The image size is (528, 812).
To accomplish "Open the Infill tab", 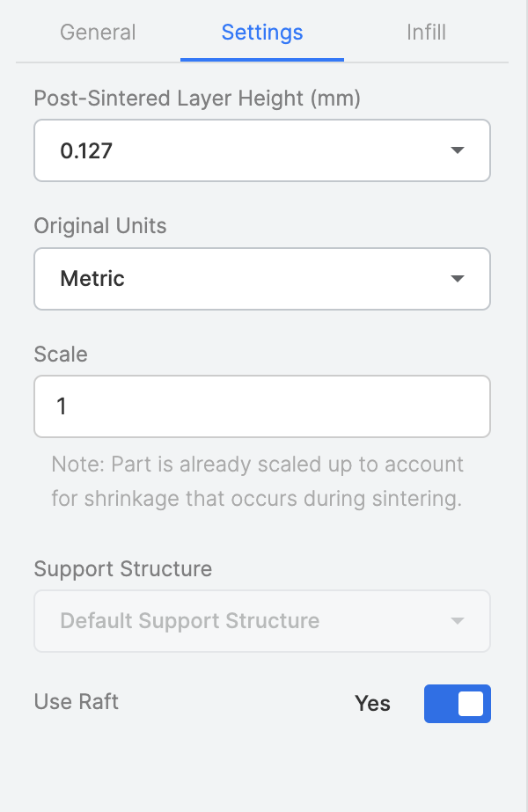I will [x=426, y=33].
